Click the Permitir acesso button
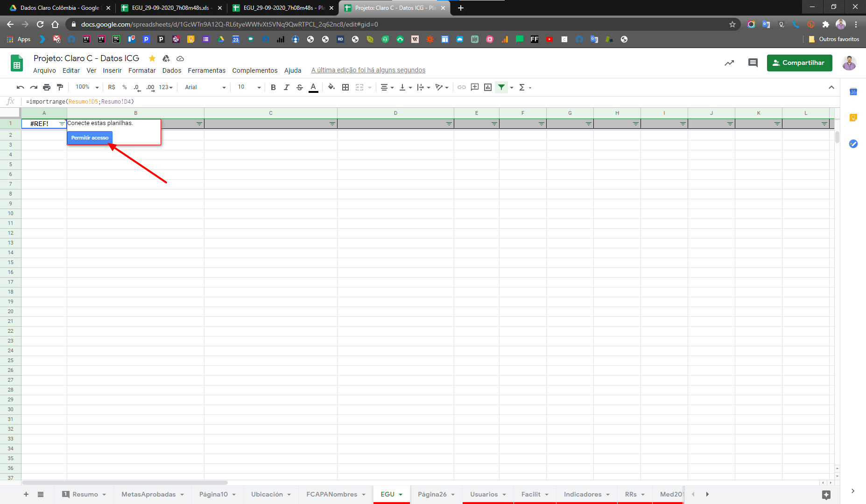Viewport: 866px width, 504px height. coord(90,138)
